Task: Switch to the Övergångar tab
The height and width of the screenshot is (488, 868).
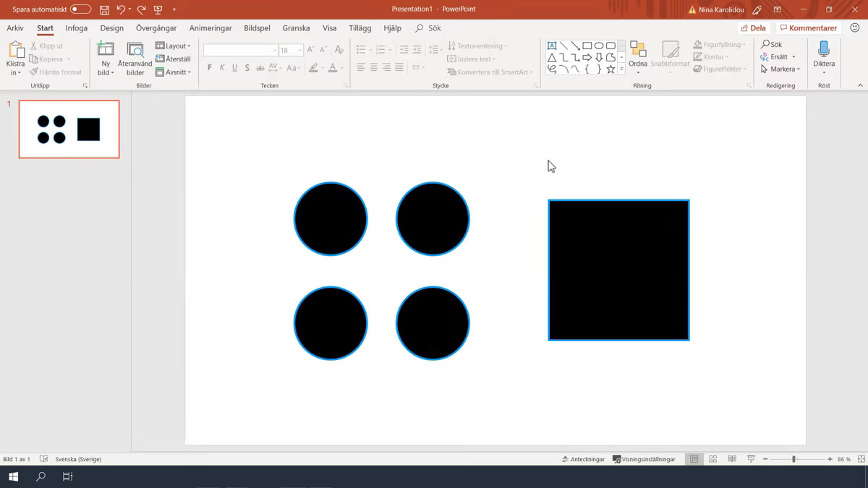Action: (156, 28)
